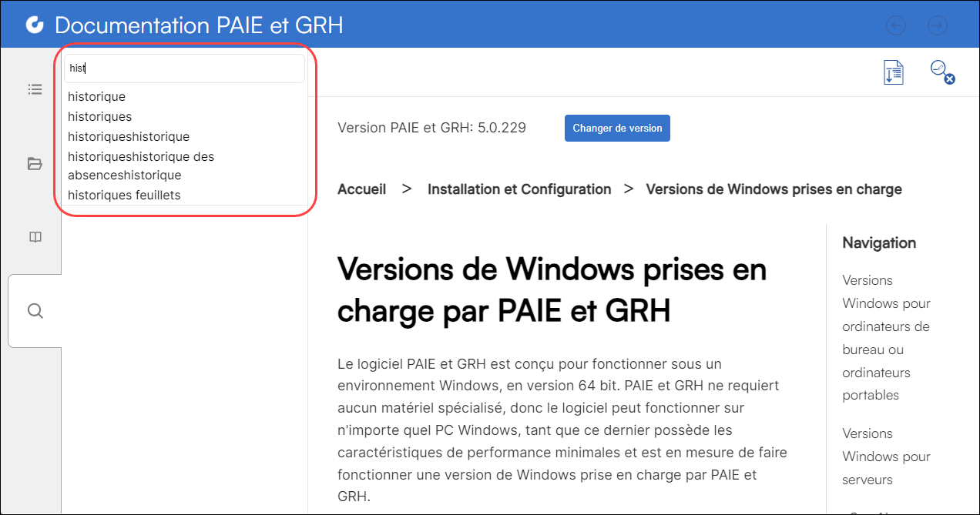Jump to 'Versions Windows pour serveurs' section
980x515 pixels.
[x=886, y=456]
